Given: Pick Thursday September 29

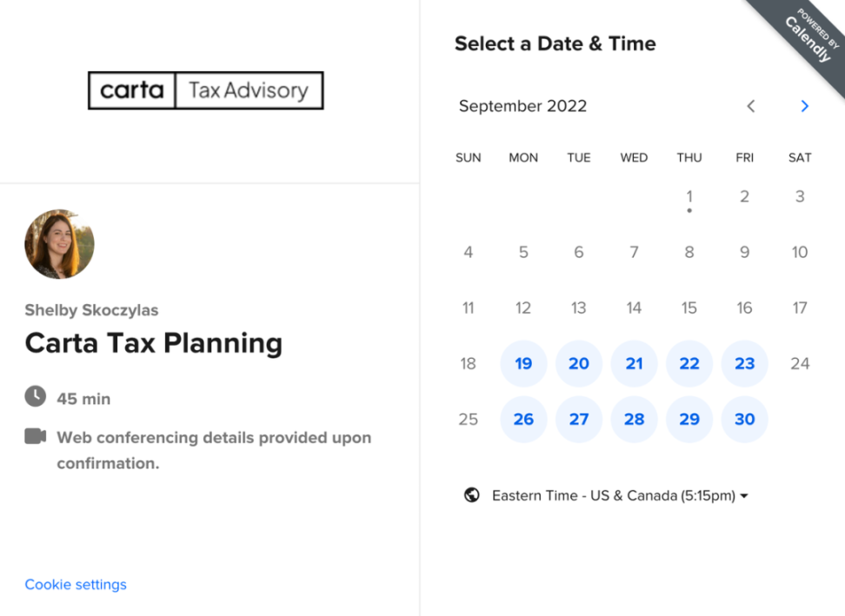Looking at the screenshot, I should tap(689, 419).
